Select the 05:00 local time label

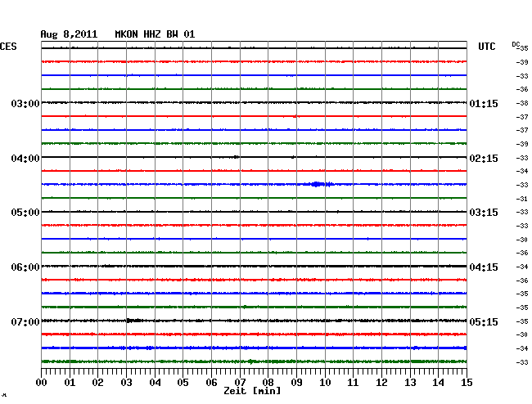pos(25,213)
